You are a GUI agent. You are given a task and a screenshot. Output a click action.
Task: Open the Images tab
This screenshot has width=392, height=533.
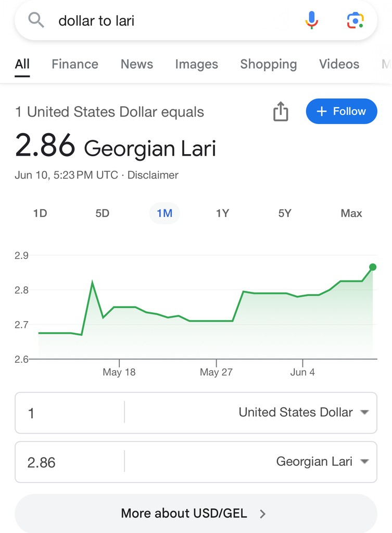click(196, 64)
